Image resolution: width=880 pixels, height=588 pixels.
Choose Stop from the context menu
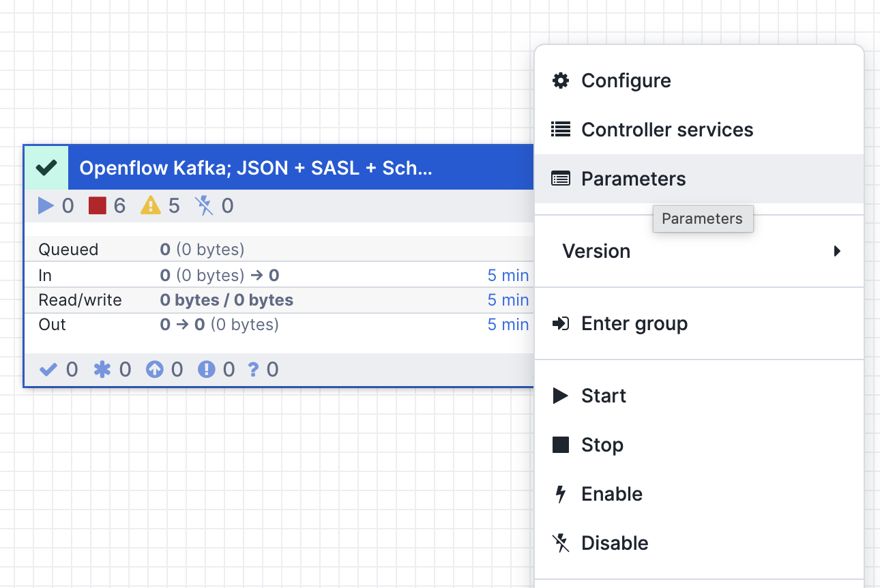(x=699, y=445)
